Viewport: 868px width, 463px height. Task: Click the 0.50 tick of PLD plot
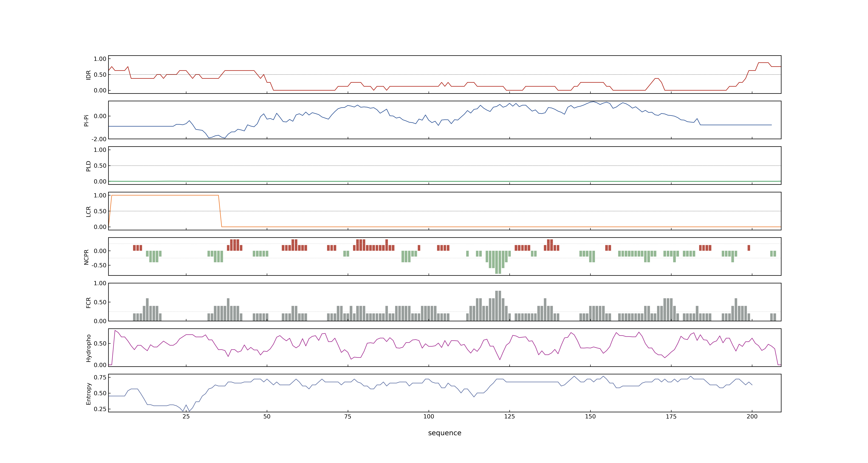100,166
